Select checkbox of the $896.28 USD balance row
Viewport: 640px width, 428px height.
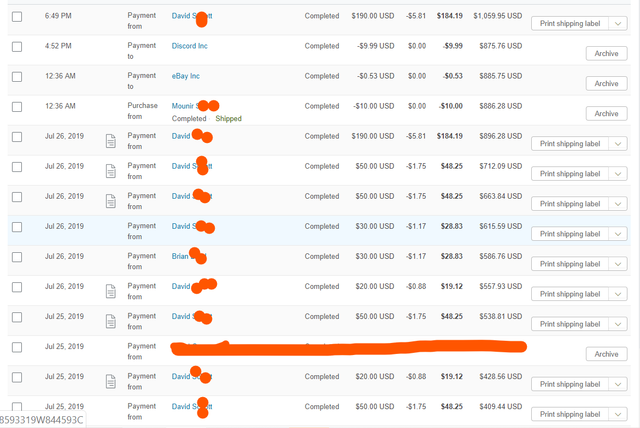[x=17, y=137]
